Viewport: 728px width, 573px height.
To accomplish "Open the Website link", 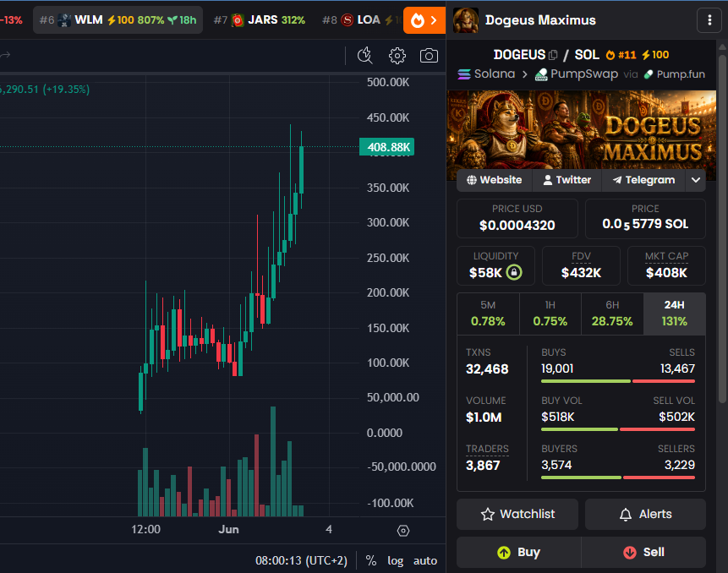I will point(494,180).
